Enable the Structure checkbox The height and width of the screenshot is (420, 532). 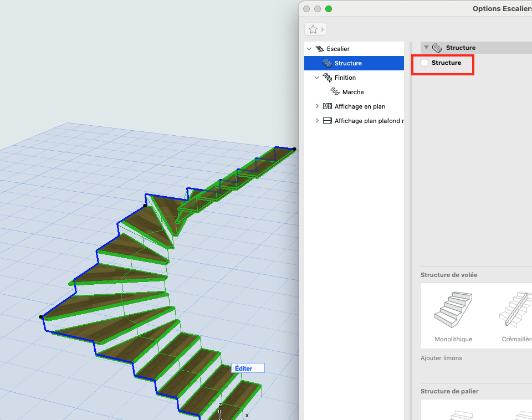[424, 63]
